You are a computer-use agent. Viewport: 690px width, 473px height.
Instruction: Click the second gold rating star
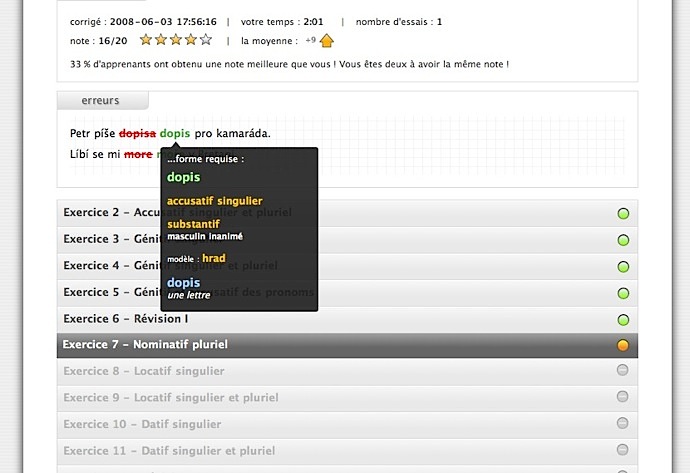click(x=161, y=40)
